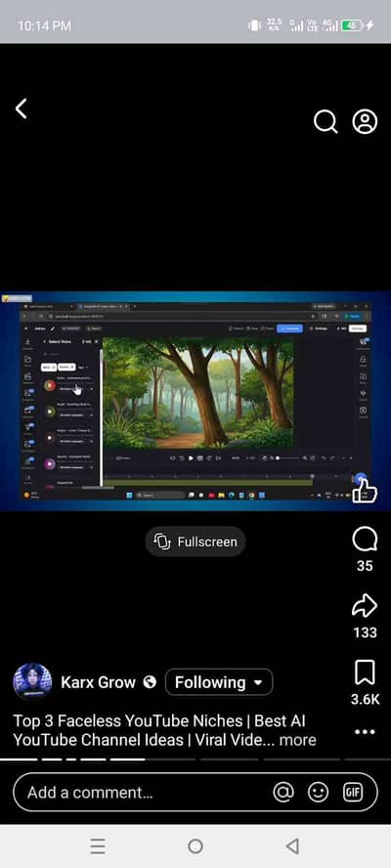Viewport: 391px width, 868px height.
Task: Open search with the magnifier icon
Action: tap(326, 121)
